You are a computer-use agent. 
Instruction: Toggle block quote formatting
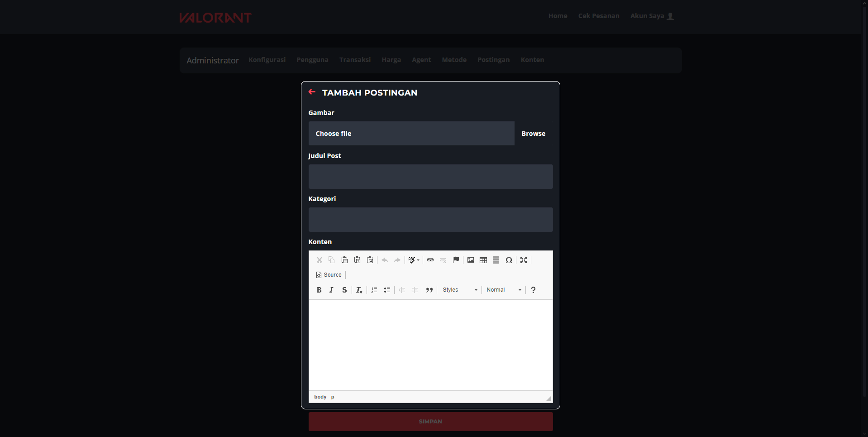point(429,290)
